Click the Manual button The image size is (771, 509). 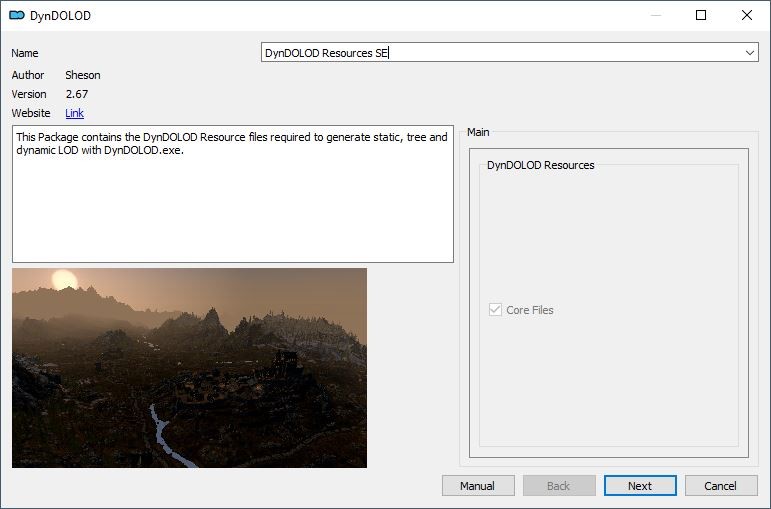tap(478, 486)
